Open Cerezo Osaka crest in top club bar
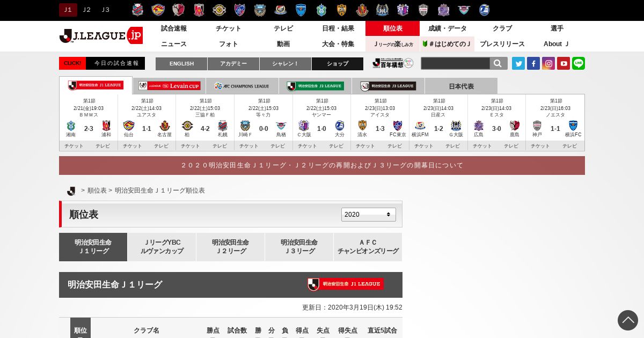 click(x=403, y=10)
